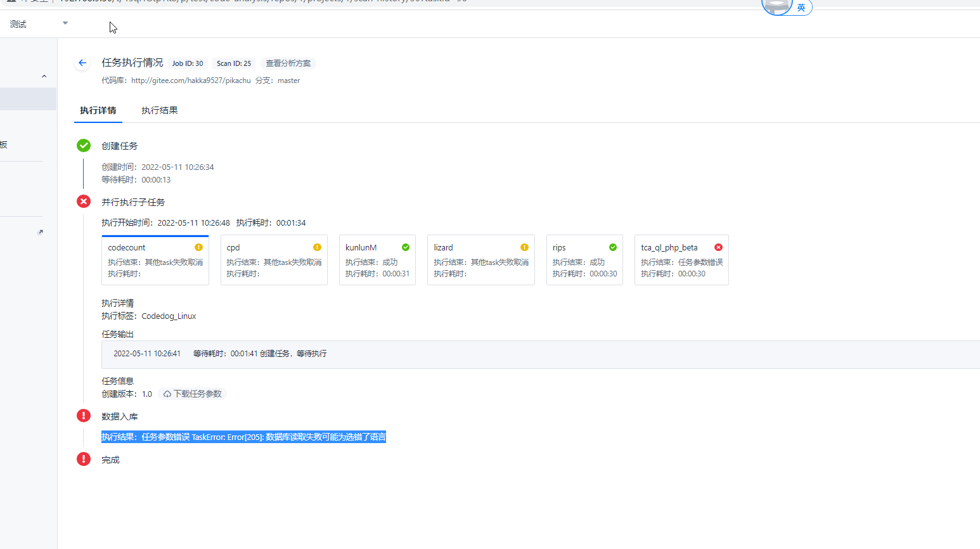Image resolution: width=980 pixels, height=549 pixels.
Task: Click the 等待耗时: 00:00:13 text
Action: click(x=136, y=180)
